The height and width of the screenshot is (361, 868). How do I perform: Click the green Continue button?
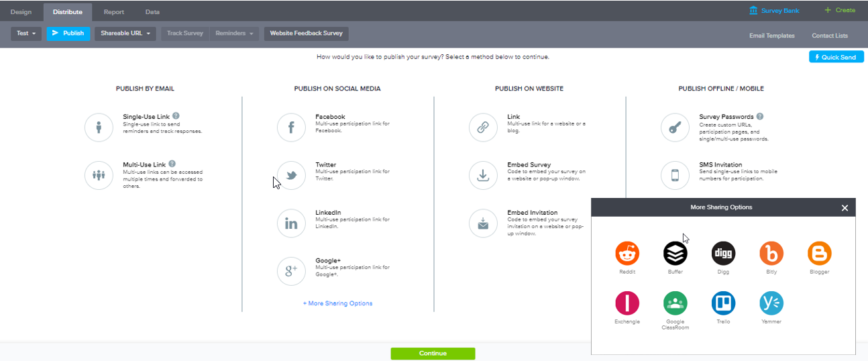[x=433, y=353]
